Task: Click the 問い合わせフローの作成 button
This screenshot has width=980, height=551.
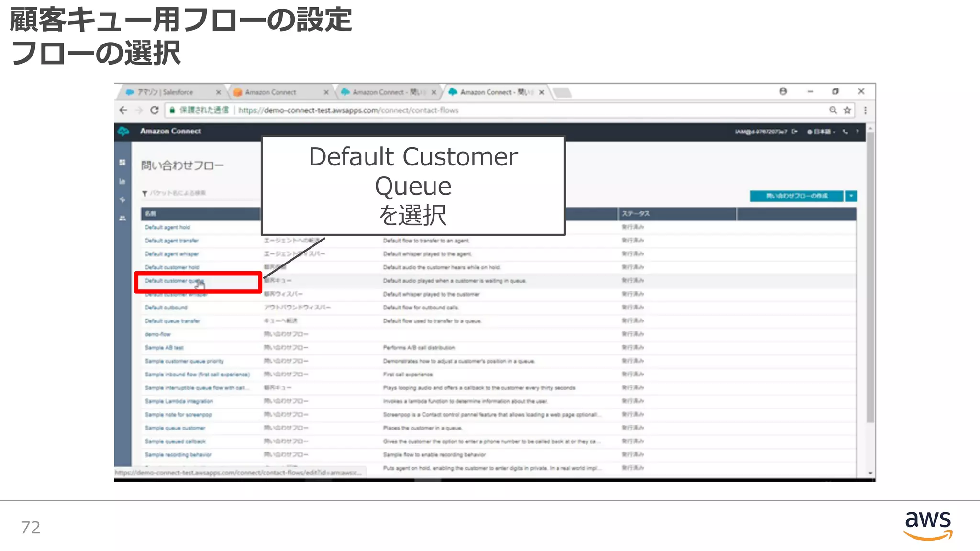Action: 796,196
